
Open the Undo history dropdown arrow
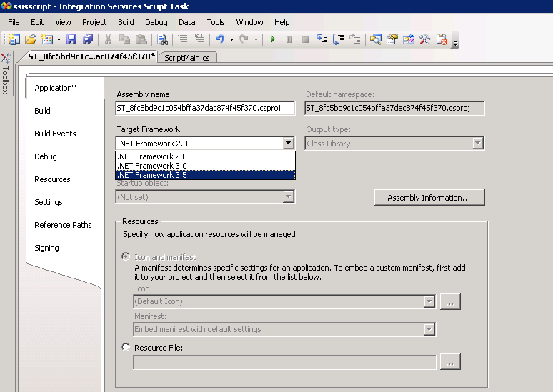[x=231, y=39]
